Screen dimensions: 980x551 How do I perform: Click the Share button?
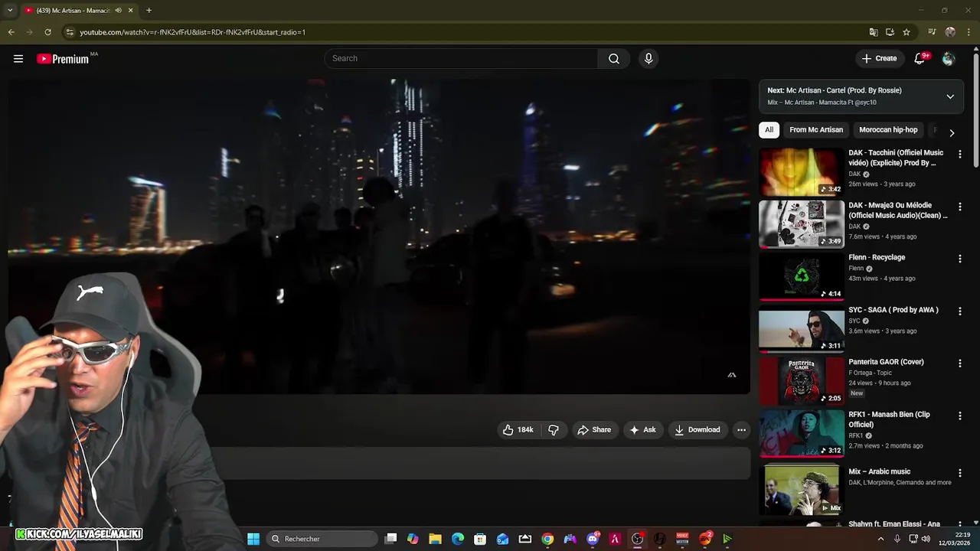(x=594, y=430)
